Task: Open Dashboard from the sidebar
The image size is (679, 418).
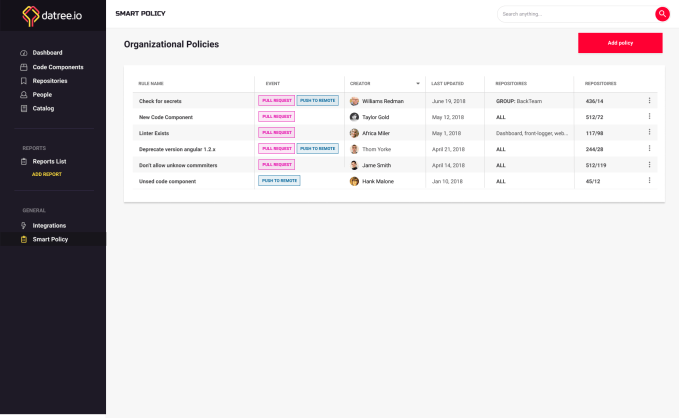Action: point(47,52)
